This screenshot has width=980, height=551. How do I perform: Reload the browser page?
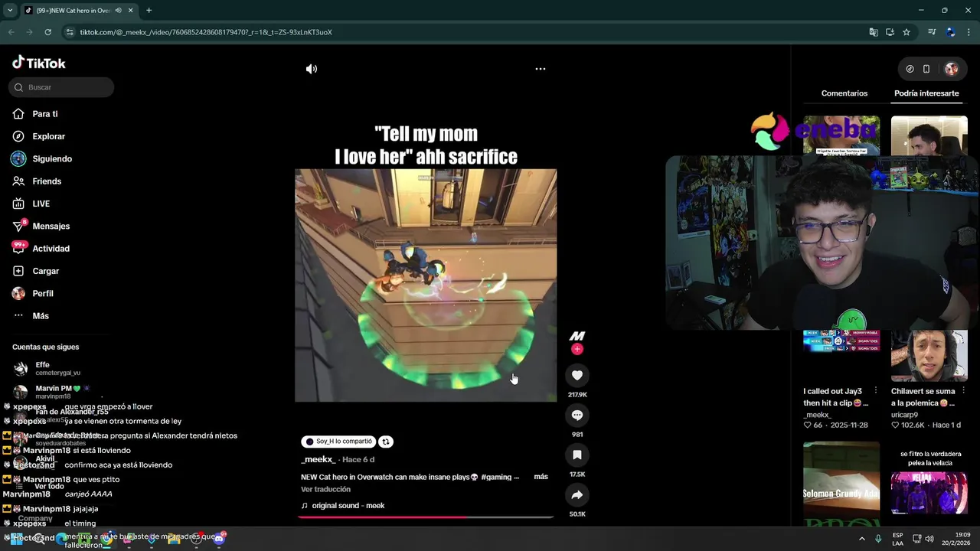pos(47,32)
